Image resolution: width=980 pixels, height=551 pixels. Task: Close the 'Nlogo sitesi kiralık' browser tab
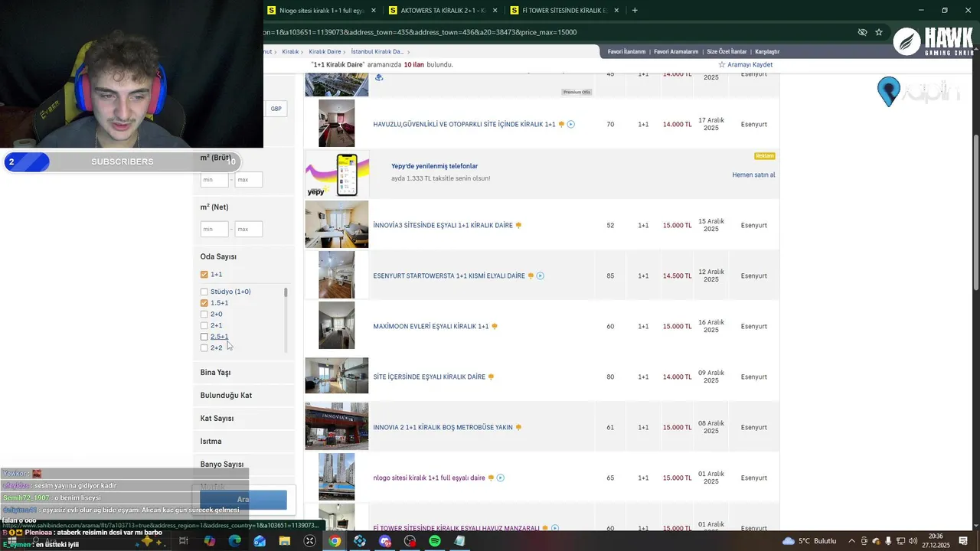point(374,11)
